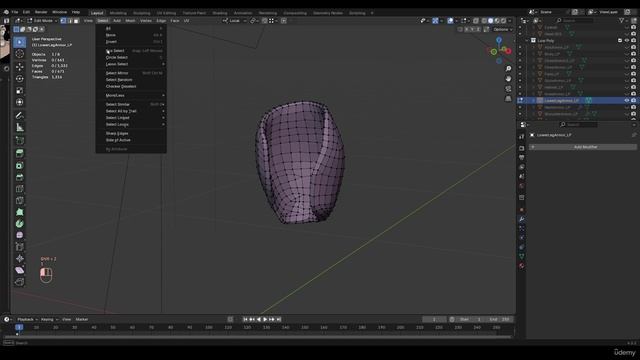Click the current frame marker in timeline

pos(19,327)
